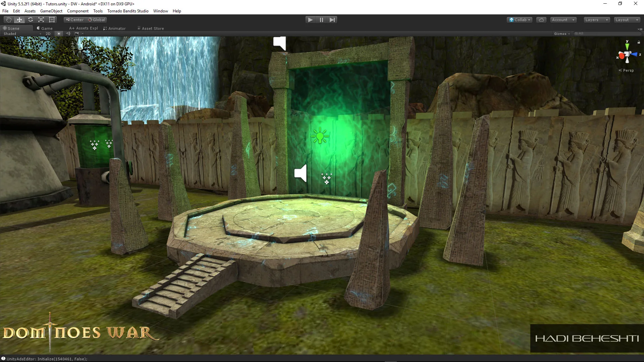Select particle system gizmo in portal
The width and height of the screenshot is (644, 362).
[x=326, y=178]
